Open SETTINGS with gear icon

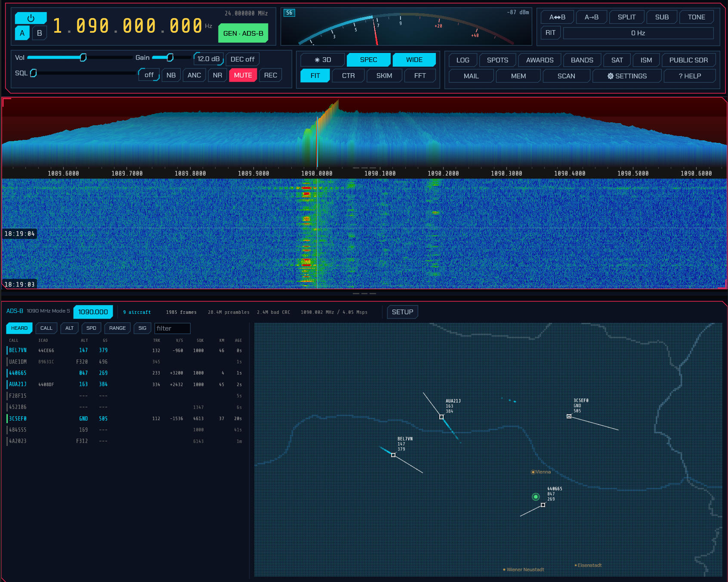627,76
